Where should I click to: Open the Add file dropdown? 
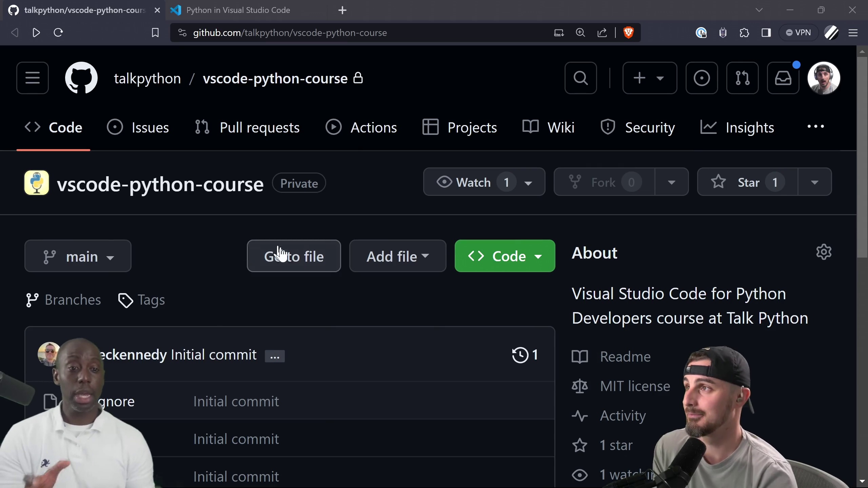[x=398, y=256]
